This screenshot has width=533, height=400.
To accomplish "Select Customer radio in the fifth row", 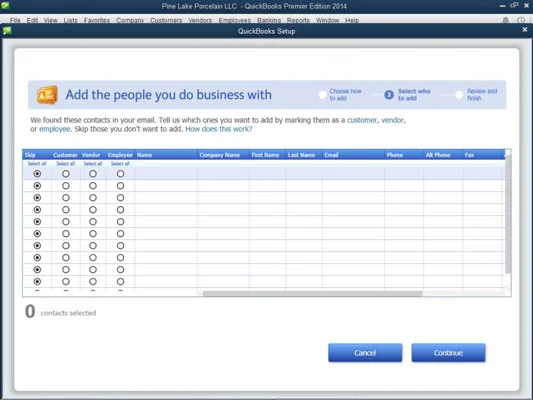I will (66, 222).
